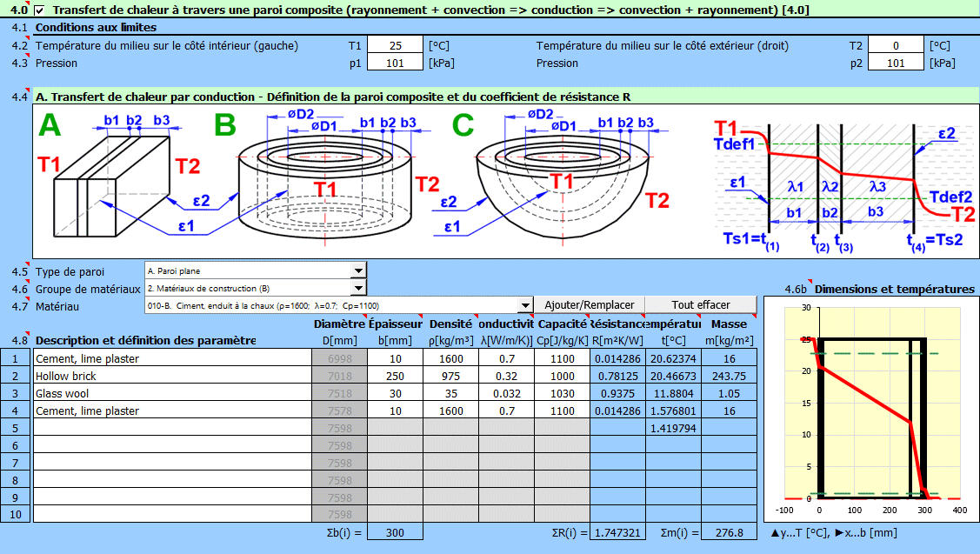
Task: Select the ΣR(i) total resistance cell
Action: (x=617, y=532)
